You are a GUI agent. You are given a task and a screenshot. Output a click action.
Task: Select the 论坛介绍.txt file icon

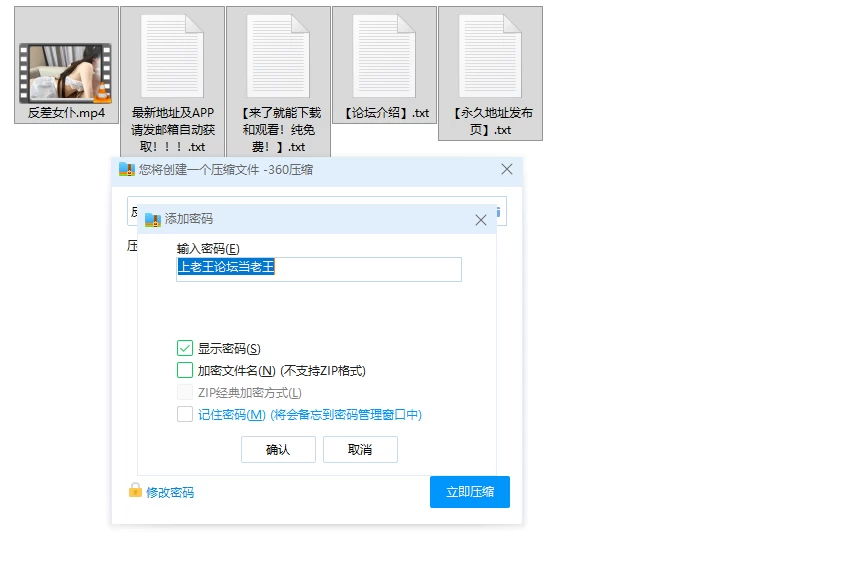pyautogui.click(x=384, y=56)
